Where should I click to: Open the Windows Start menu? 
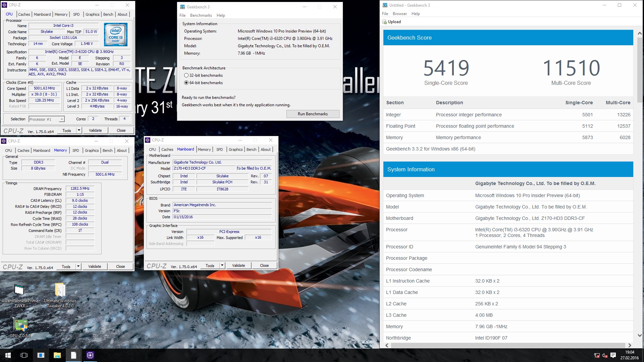8,355
